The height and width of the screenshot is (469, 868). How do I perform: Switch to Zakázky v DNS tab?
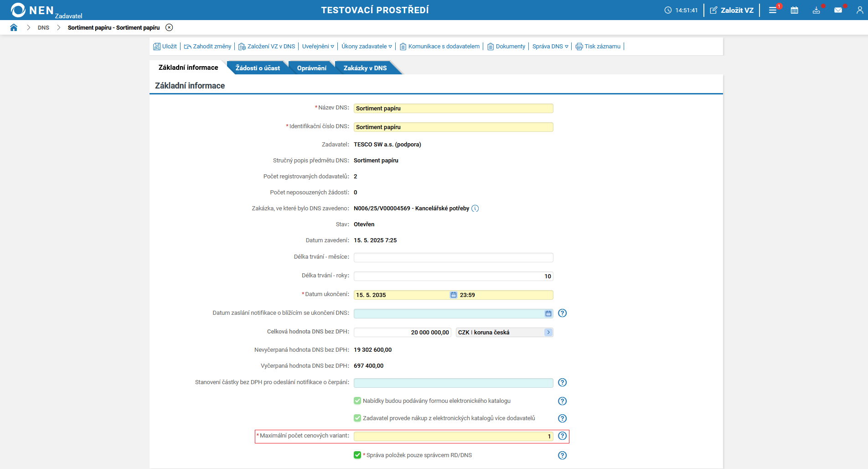tap(365, 68)
